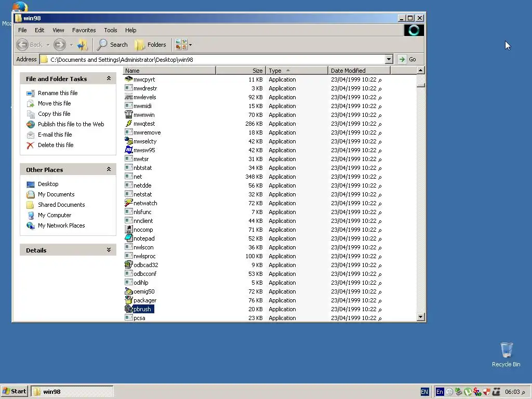This screenshot has width=532, height=399.
Task: Click scroll down arrow of file list
Action: (420, 317)
